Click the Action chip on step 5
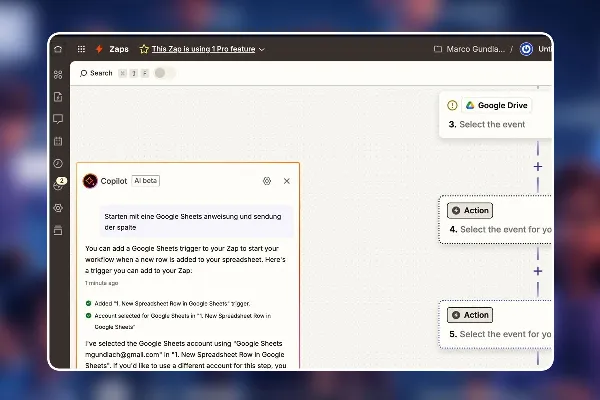Viewport: 600px width, 400px height. click(470, 315)
